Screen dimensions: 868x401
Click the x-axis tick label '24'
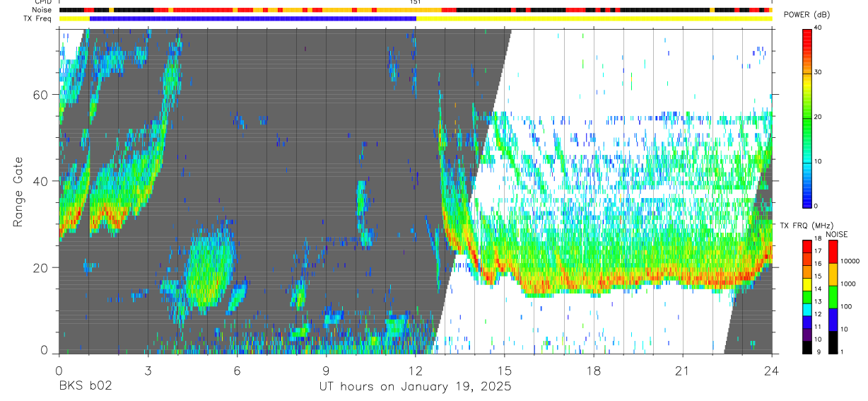[772, 371]
